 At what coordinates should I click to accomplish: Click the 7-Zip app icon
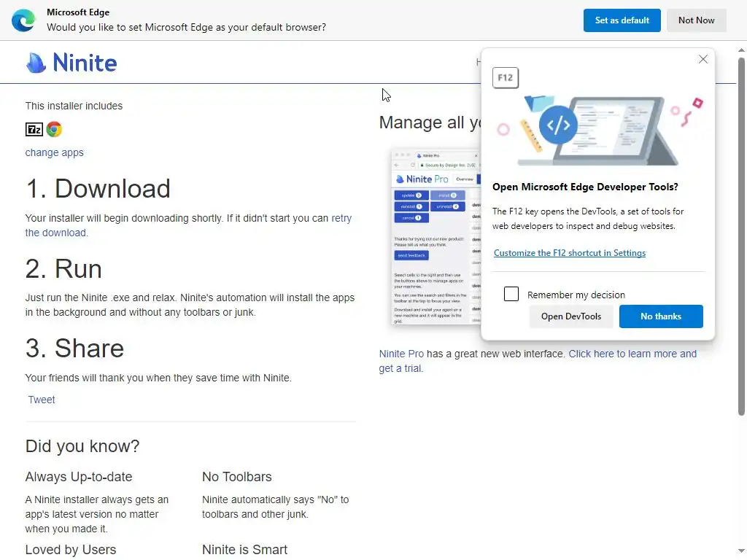tap(34, 130)
